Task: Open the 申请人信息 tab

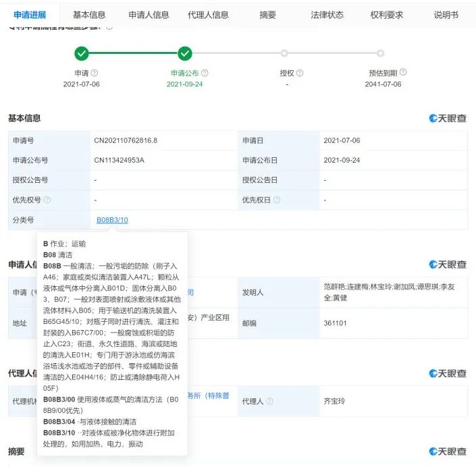Action: coord(149,15)
